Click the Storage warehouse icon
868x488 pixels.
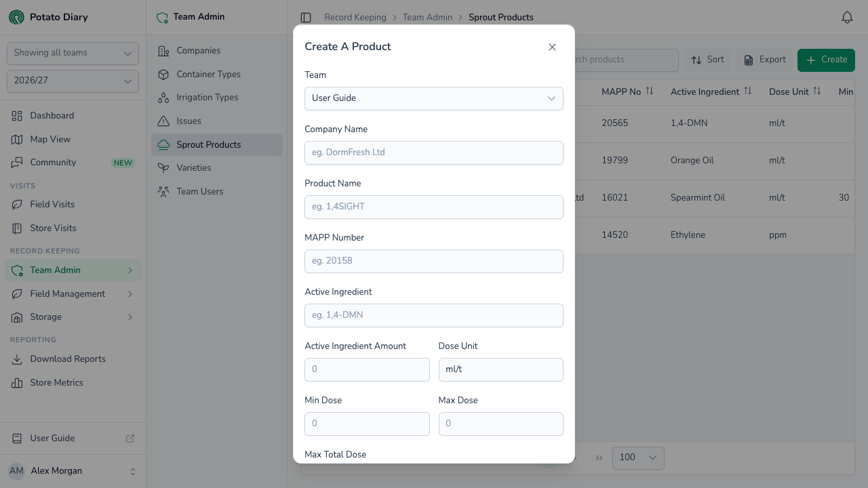tap(17, 317)
